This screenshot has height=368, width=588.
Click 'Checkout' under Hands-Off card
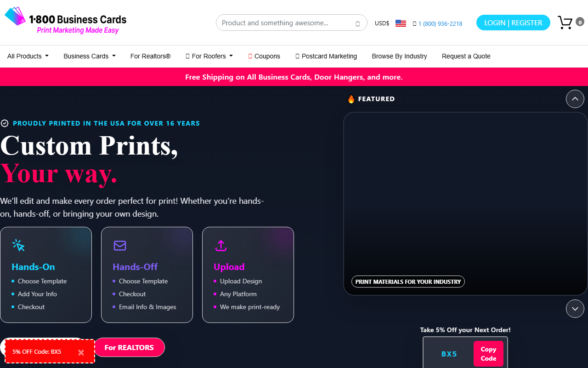132,294
